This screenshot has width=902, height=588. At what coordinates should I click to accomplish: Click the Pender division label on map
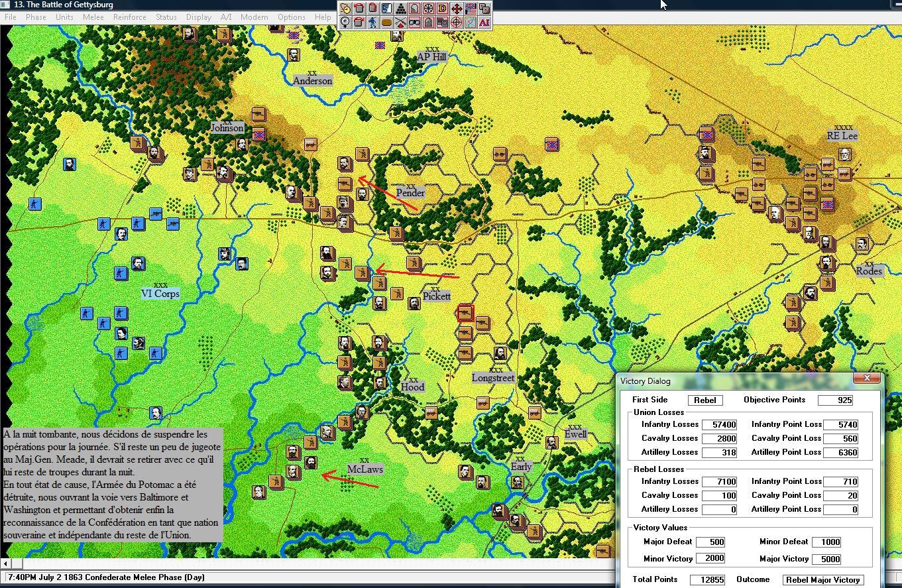(410, 192)
